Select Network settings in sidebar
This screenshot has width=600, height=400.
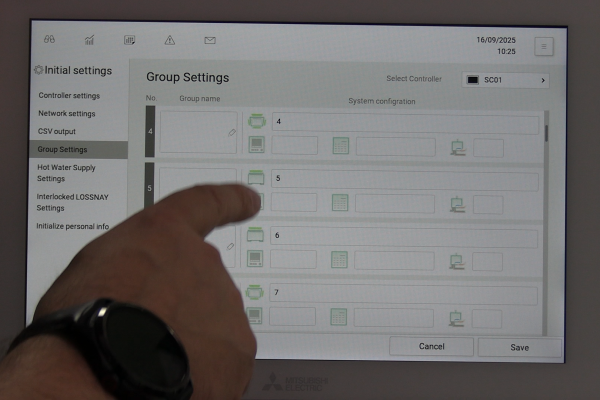click(67, 113)
